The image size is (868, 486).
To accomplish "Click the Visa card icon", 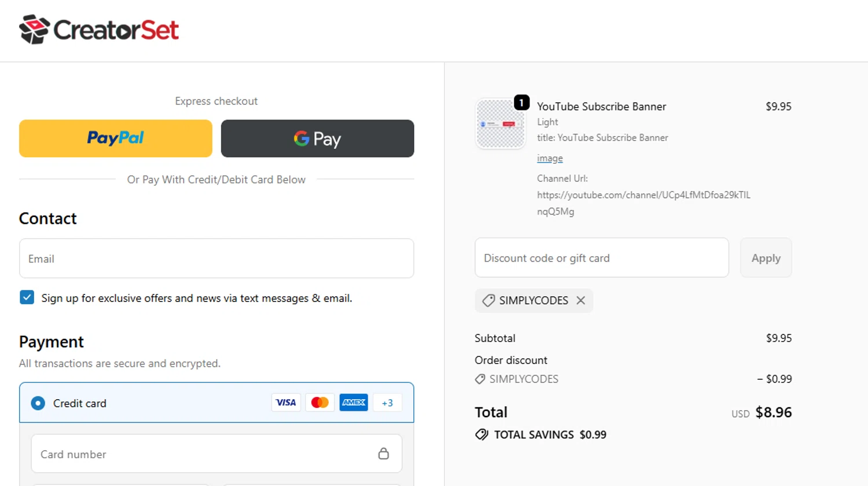I will tap(286, 403).
